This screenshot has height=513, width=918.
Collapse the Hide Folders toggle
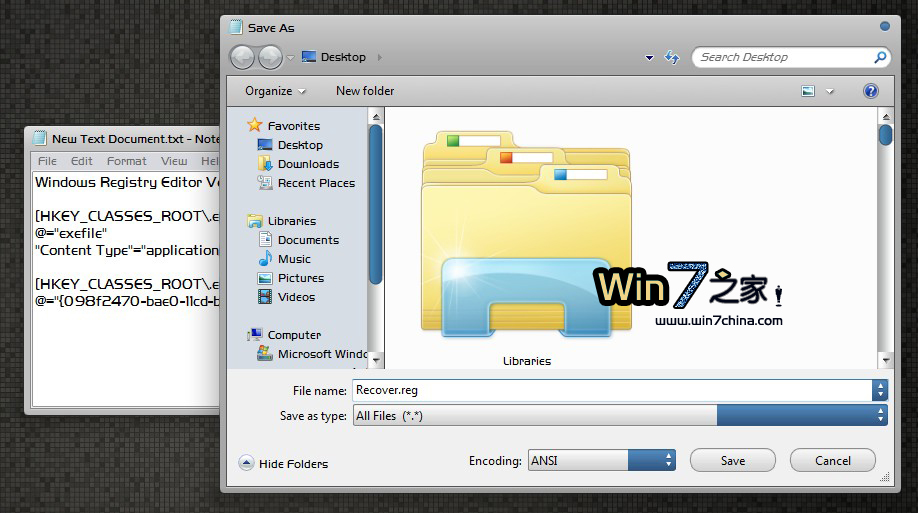tap(284, 463)
